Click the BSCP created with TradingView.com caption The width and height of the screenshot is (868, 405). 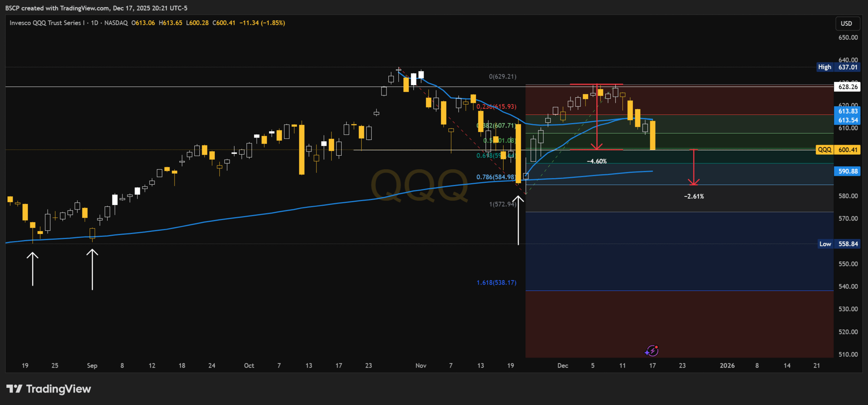coord(96,8)
